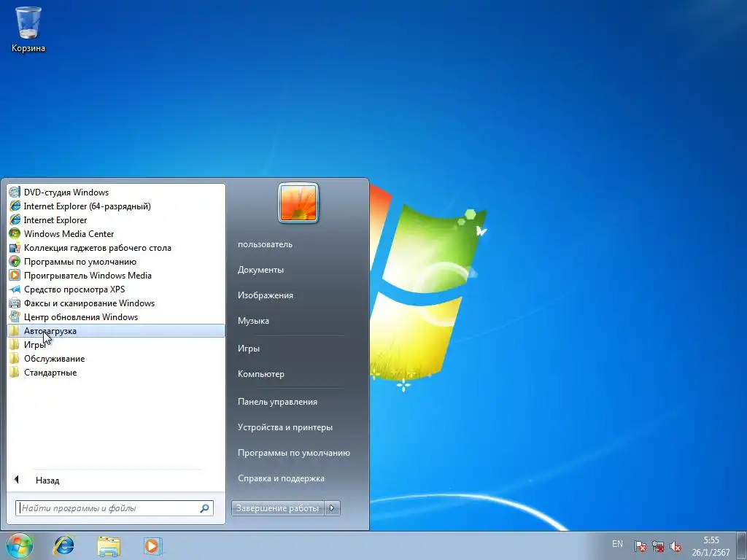Open Windows Media Player from the taskbar
Viewport: 747px width, 560px height.
[x=153, y=545]
